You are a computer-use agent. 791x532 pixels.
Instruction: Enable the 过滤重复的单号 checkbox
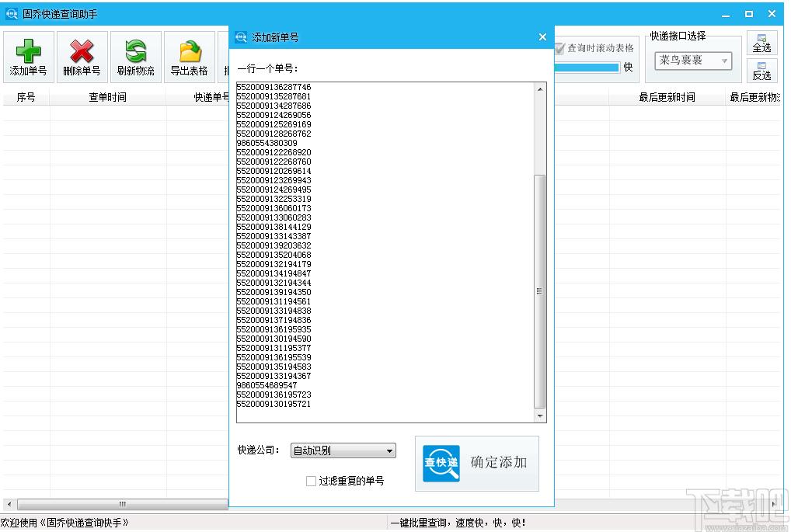(x=312, y=481)
